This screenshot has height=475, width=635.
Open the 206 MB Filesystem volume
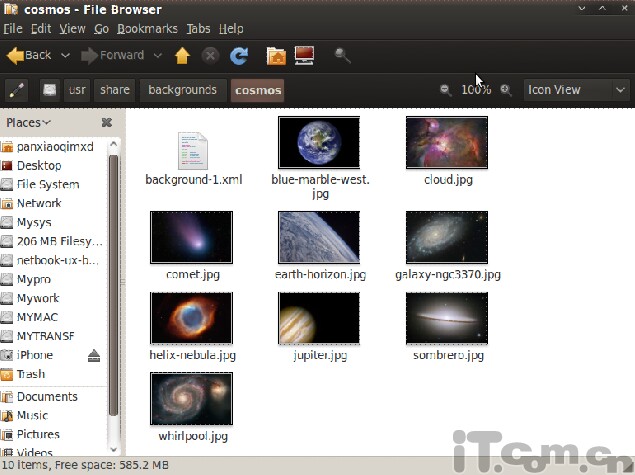point(53,241)
